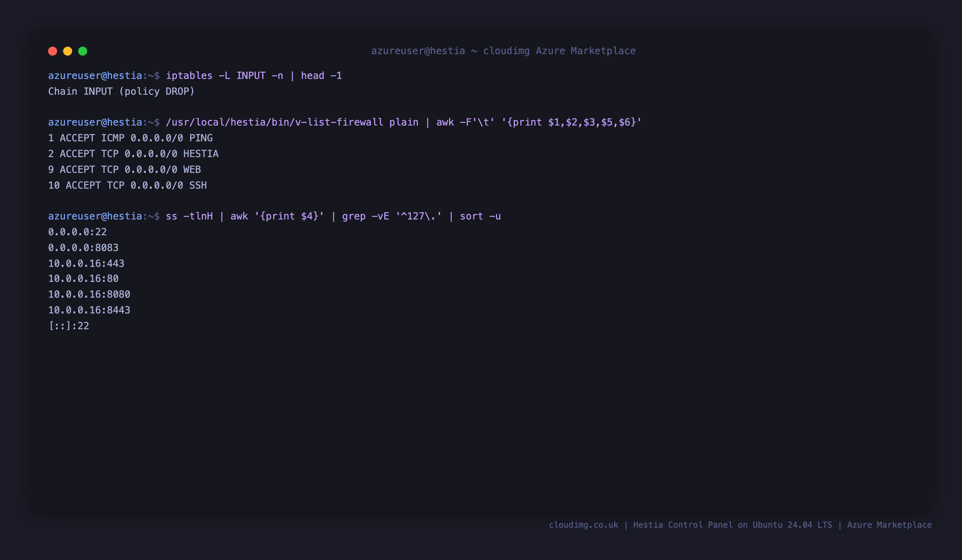962x560 pixels.
Task: Click the iptables -L INPUT command line
Action: click(195, 76)
